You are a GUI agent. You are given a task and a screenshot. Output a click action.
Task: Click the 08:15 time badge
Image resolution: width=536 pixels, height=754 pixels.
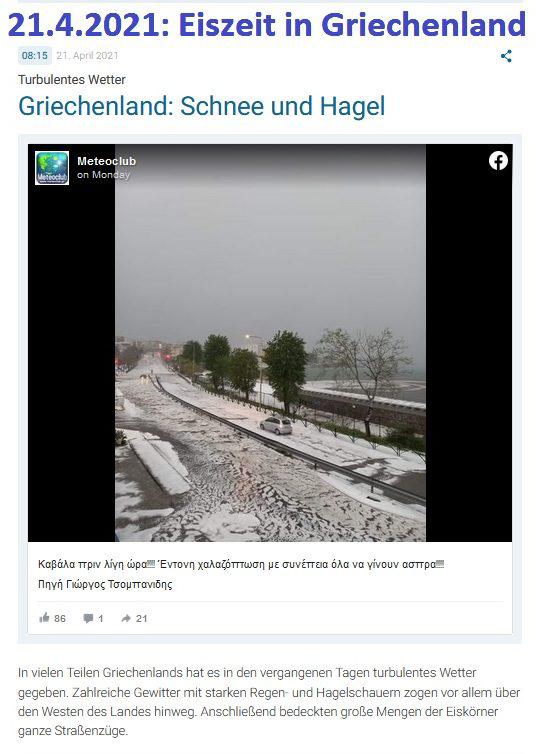coord(35,56)
